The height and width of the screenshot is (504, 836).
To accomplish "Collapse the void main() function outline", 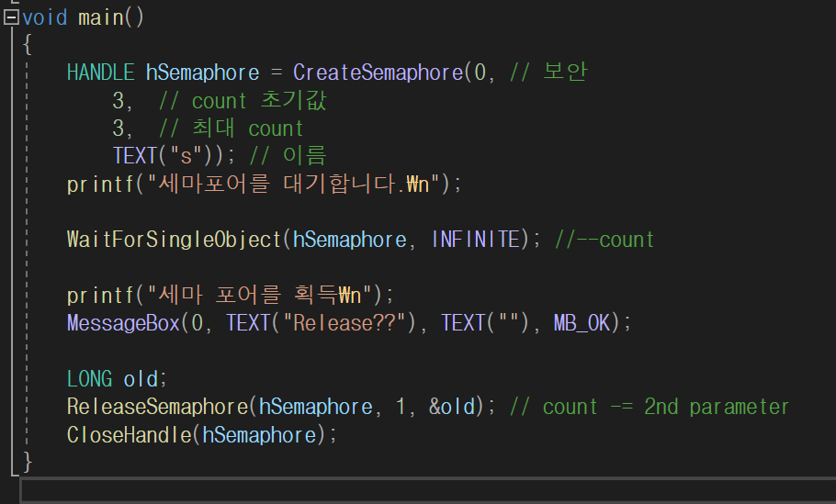I will coord(11,17).
